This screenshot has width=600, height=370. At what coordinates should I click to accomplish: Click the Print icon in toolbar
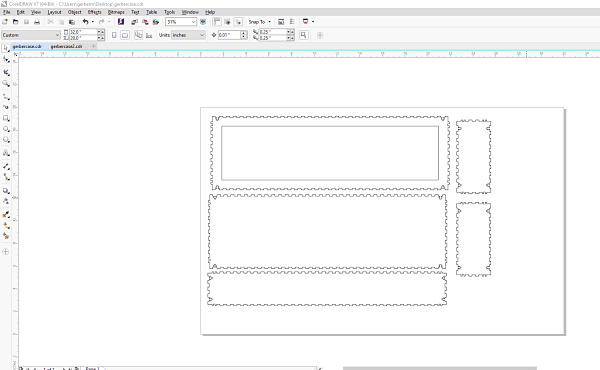coord(37,22)
